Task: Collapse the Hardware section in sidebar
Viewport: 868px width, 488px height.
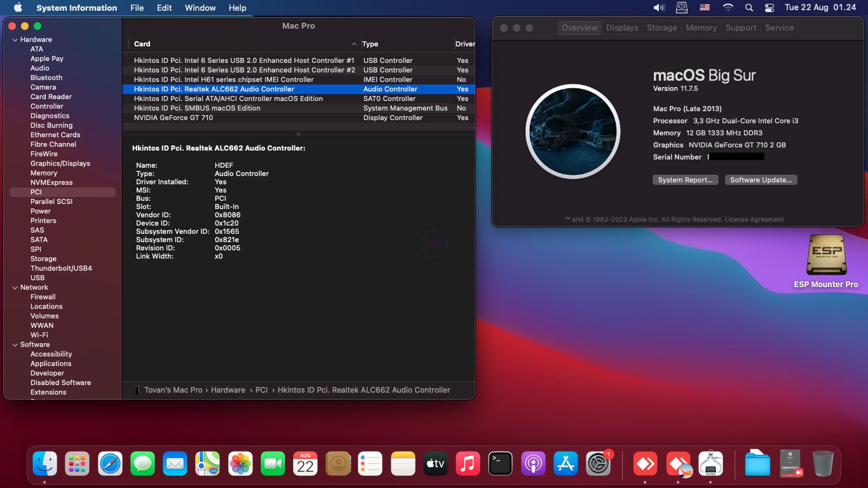Action: tap(15, 39)
